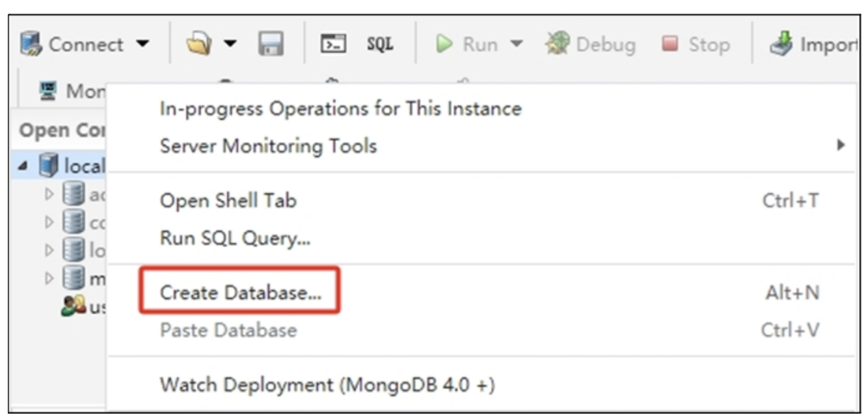Open the Connect dropdown arrow
Viewport: 868px width, 420px height.
(142, 43)
